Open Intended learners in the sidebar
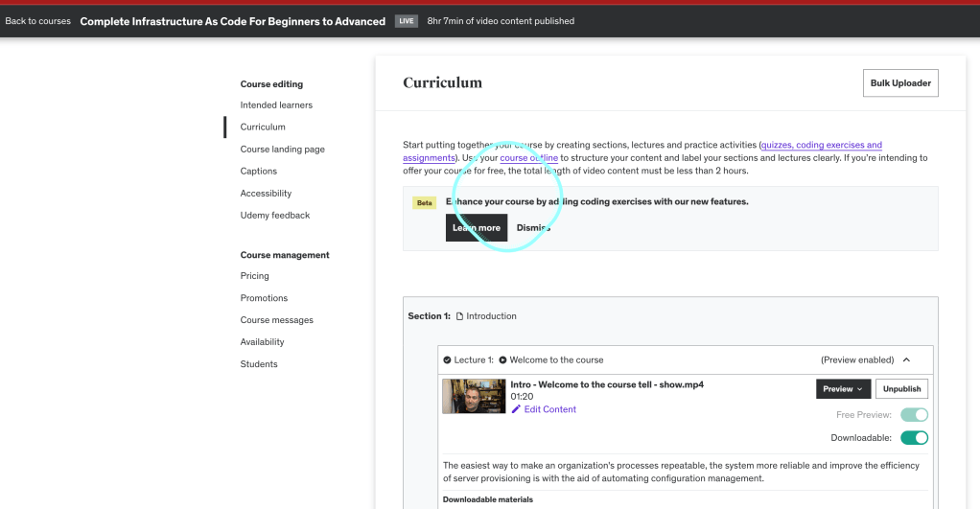The height and width of the screenshot is (509, 980). click(276, 104)
